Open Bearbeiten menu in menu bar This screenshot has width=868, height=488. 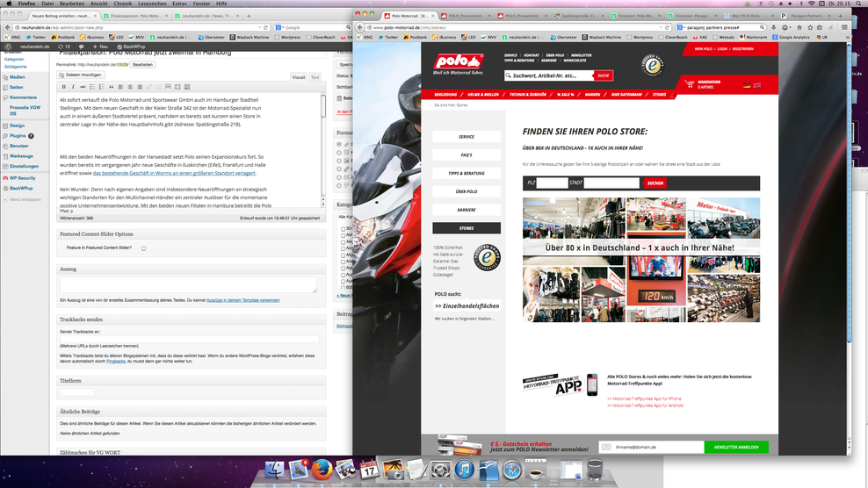point(72,4)
